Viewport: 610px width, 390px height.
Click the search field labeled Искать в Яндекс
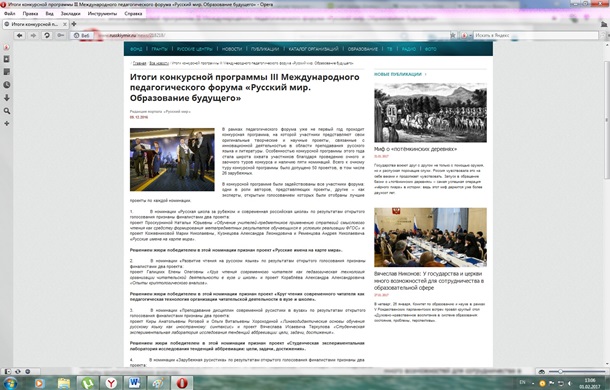click(x=536, y=35)
